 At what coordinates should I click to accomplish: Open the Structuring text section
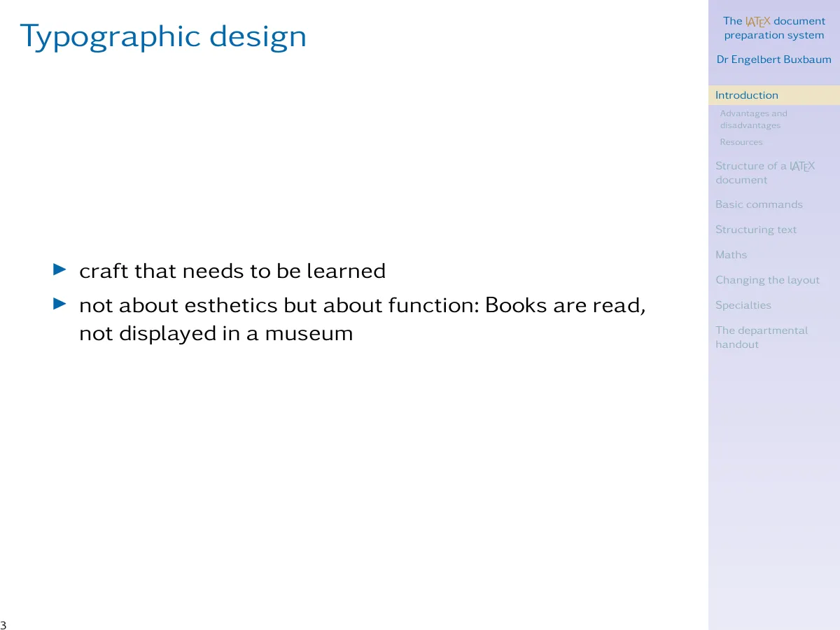755,230
